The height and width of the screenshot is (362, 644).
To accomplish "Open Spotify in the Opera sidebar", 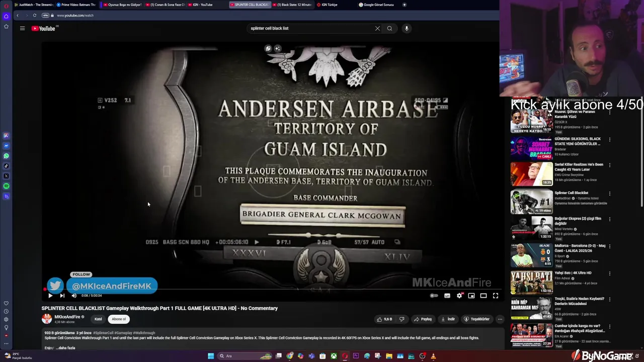I will pyautogui.click(x=6, y=186).
